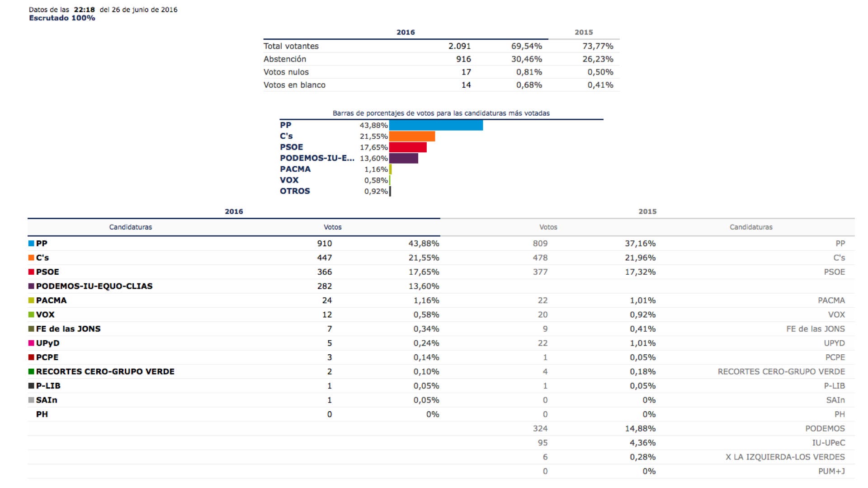Viewport: 868px width, 488px height.
Task: Click the blue PP color square
Action: pos(31,244)
